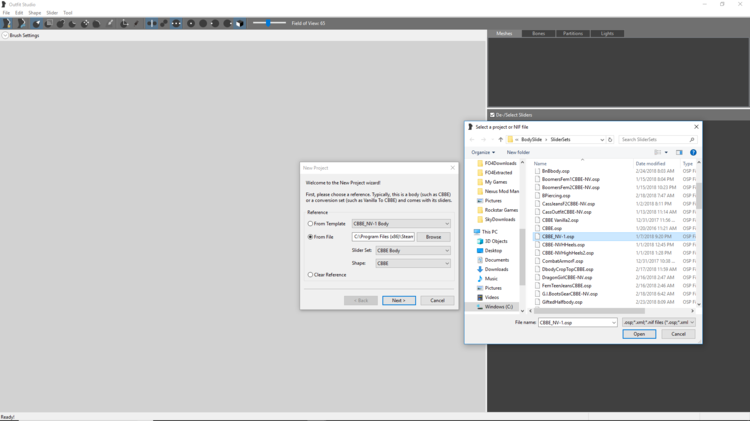Click Next in New Project wizard
This screenshot has height=421, width=750.
coord(399,300)
